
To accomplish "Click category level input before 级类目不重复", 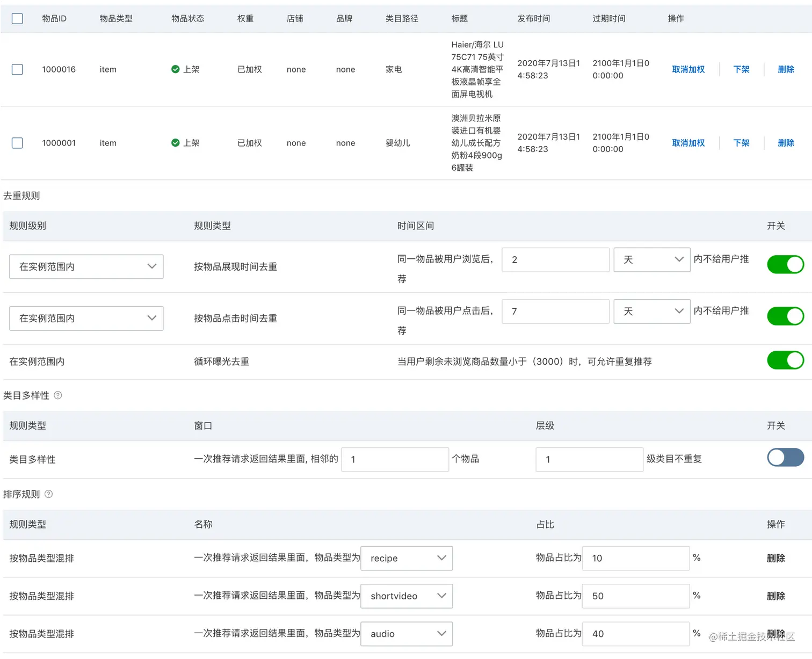I will pos(589,459).
